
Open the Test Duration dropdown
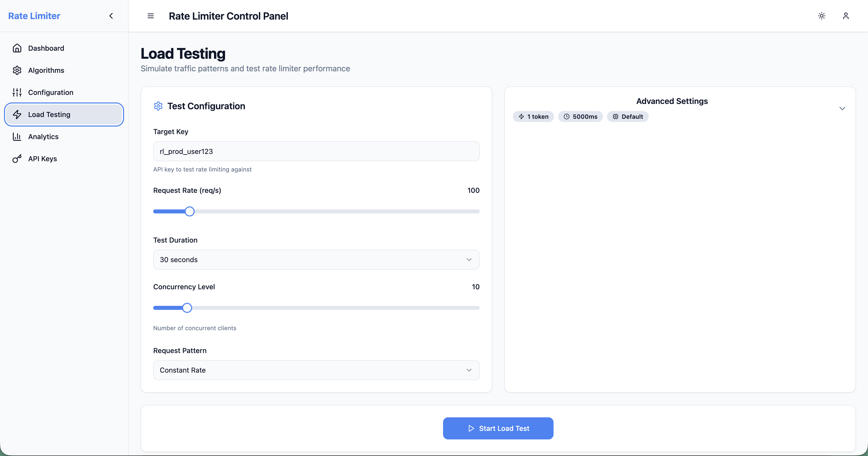click(x=316, y=260)
